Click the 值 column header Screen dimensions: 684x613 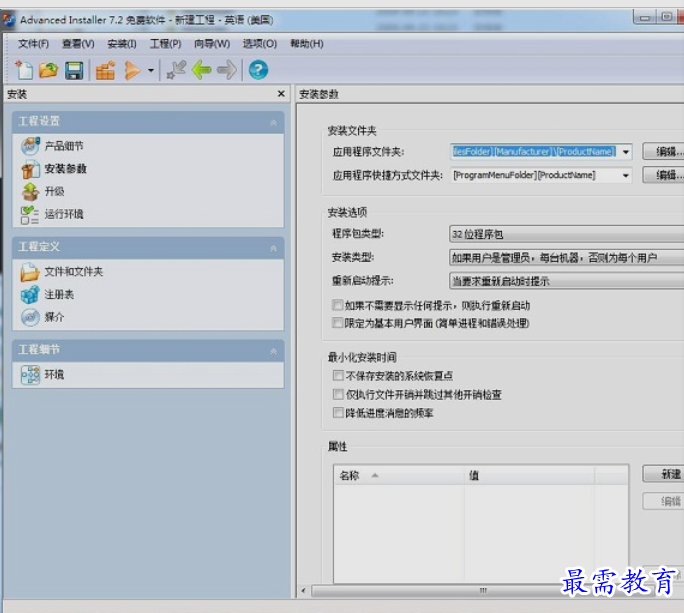530,475
